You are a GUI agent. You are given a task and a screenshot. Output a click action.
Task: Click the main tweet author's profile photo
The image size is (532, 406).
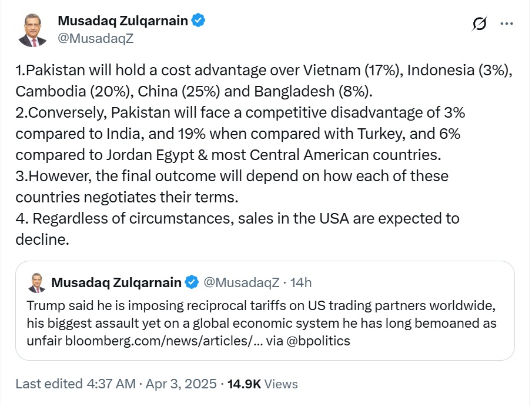pos(32,31)
